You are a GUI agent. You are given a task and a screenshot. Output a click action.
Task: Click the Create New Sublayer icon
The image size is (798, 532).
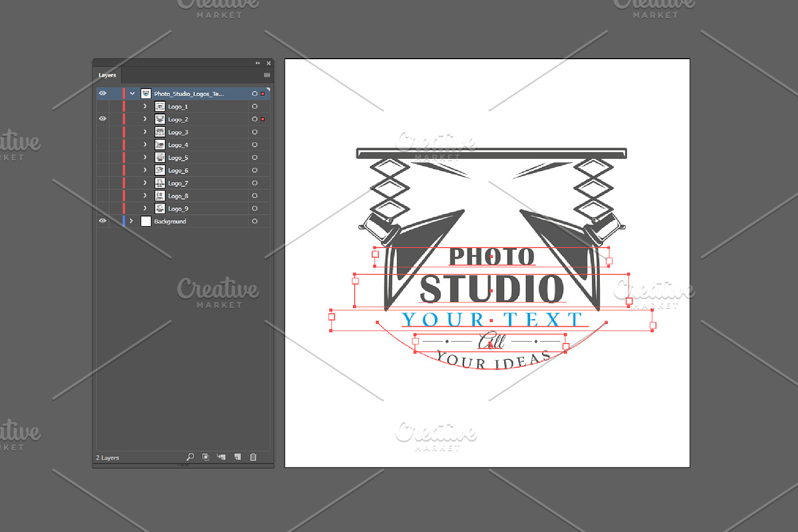221,457
